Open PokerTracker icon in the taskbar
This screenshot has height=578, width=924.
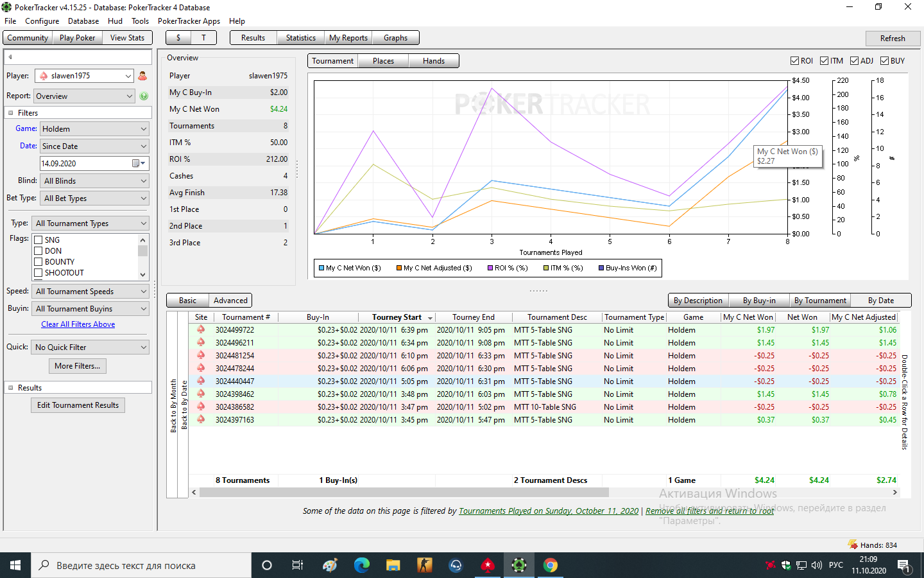(519, 565)
